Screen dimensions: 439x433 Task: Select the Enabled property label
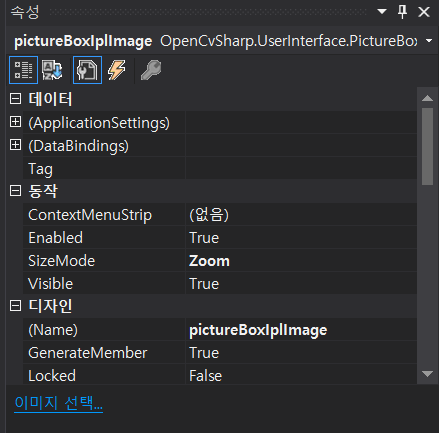55,238
